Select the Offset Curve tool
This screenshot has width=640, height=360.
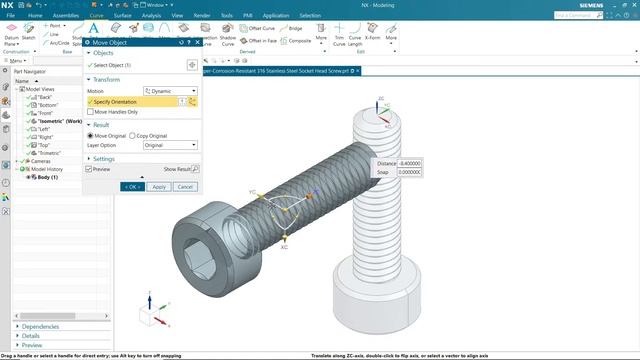coord(257,28)
